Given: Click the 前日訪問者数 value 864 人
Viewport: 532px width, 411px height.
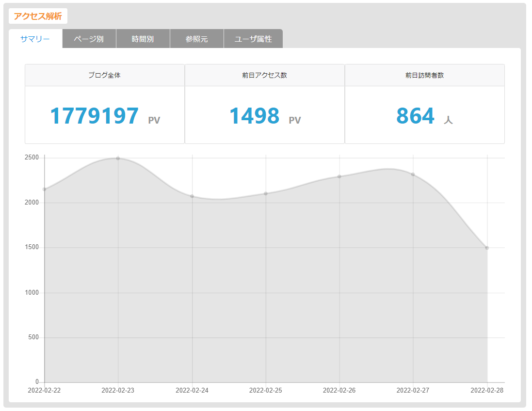Looking at the screenshot, I should click(x=424, y=116).
